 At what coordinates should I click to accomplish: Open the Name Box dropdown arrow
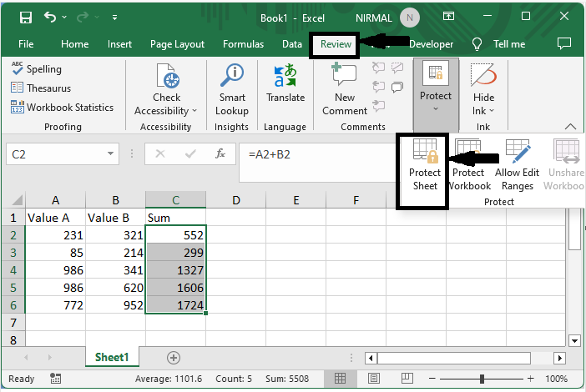[x=111, y=153]
